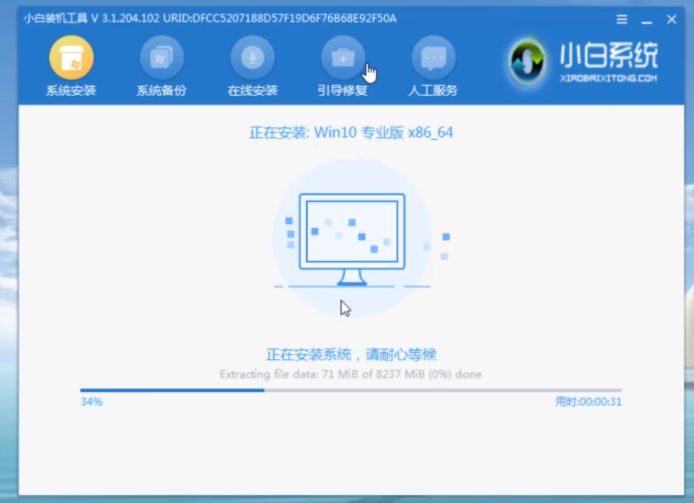
Task: Click the installation progress bar
Action: coord(351,390)
